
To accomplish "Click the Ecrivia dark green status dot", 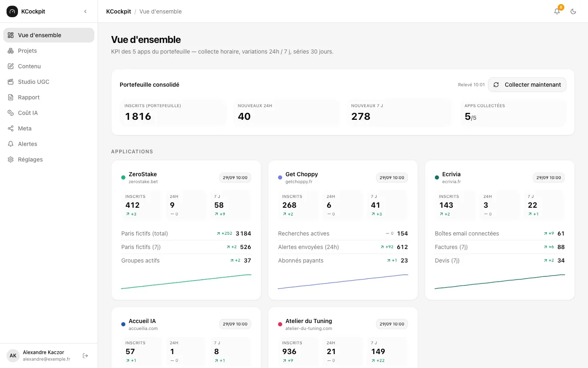I will [x=437, y=177].
